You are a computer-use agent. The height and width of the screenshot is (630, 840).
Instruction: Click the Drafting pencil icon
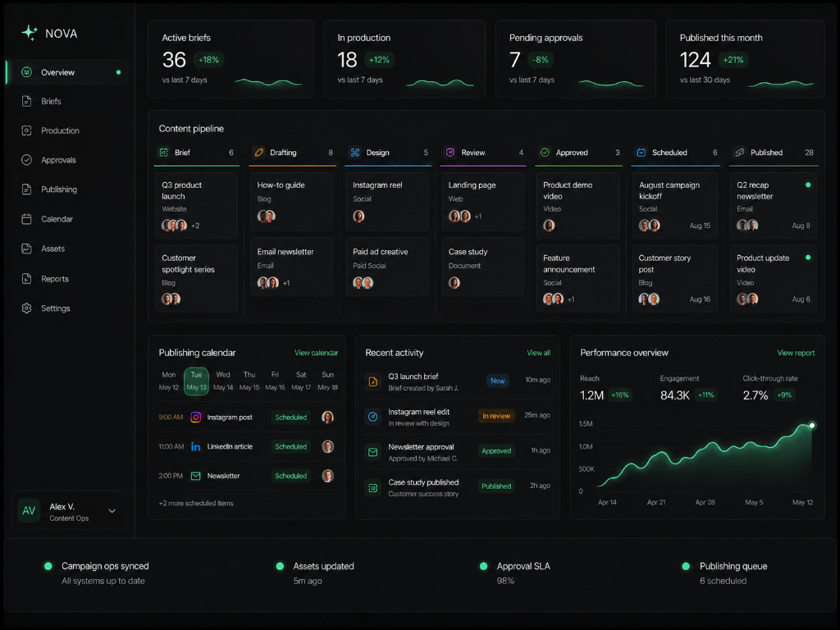[258, 153]
